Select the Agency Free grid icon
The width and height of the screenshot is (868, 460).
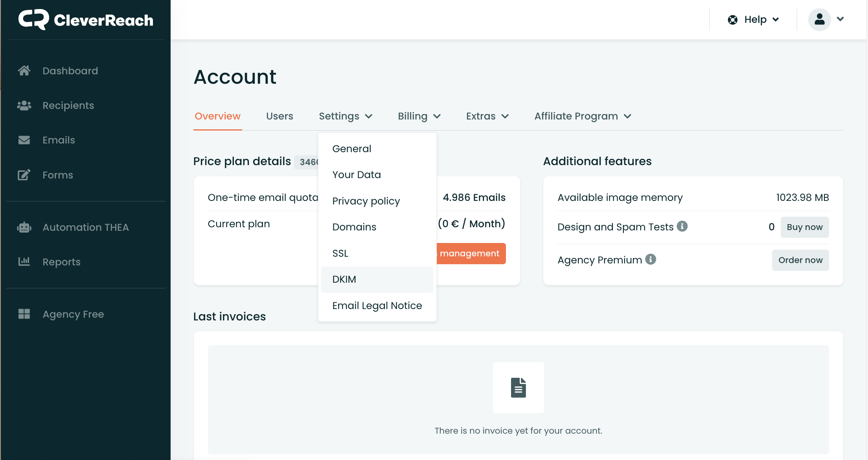click(24, 314)
